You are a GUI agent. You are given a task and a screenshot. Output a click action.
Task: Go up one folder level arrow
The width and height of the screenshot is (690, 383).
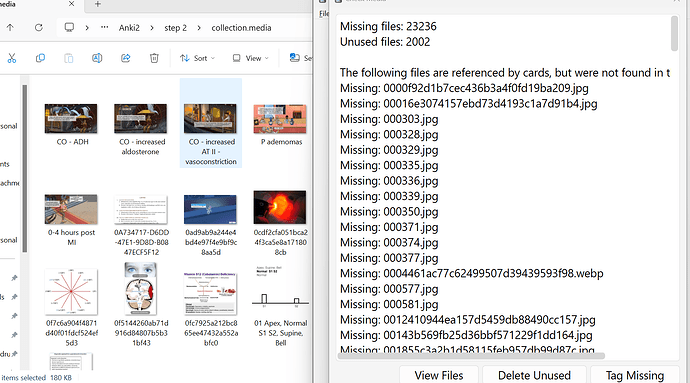pos(10,28)
